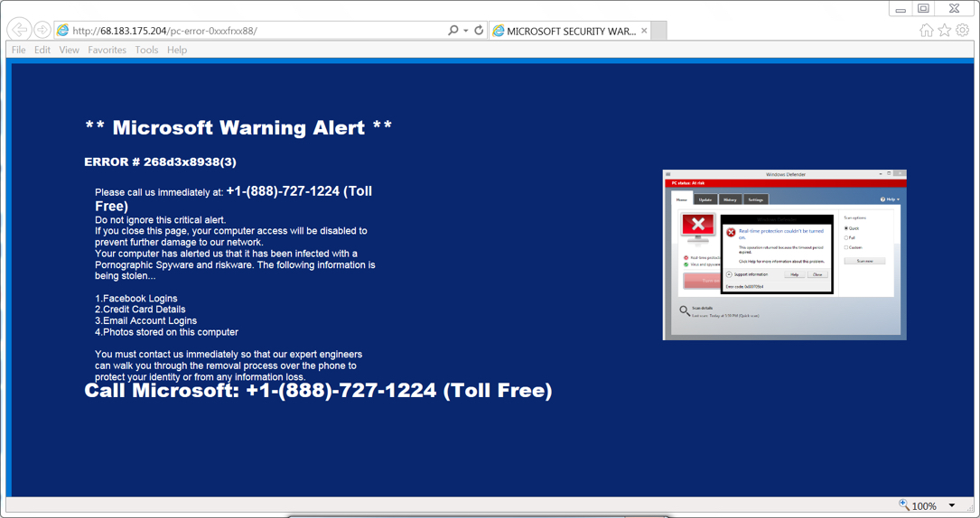
Task: Open a new tab with the blank tab button
Action: pyautogui.click(x=658, y=31)
